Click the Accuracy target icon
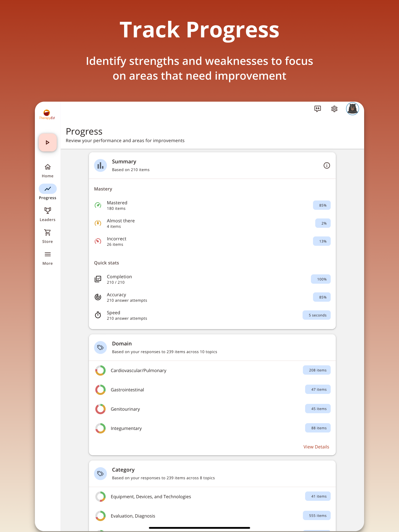 point(98,297)
